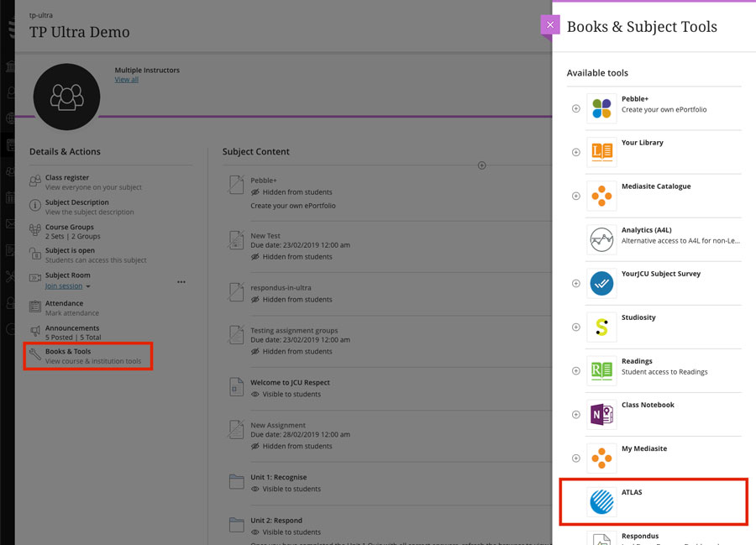Screen dimensions: 756x545
Task: Click the Subject Description info icon
Action: (34, 205)
